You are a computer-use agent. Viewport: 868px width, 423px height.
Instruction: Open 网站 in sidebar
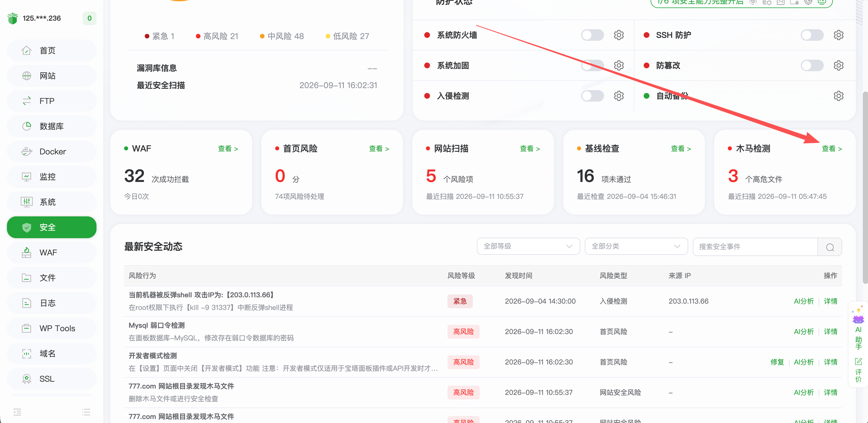(x=51, y=76)
